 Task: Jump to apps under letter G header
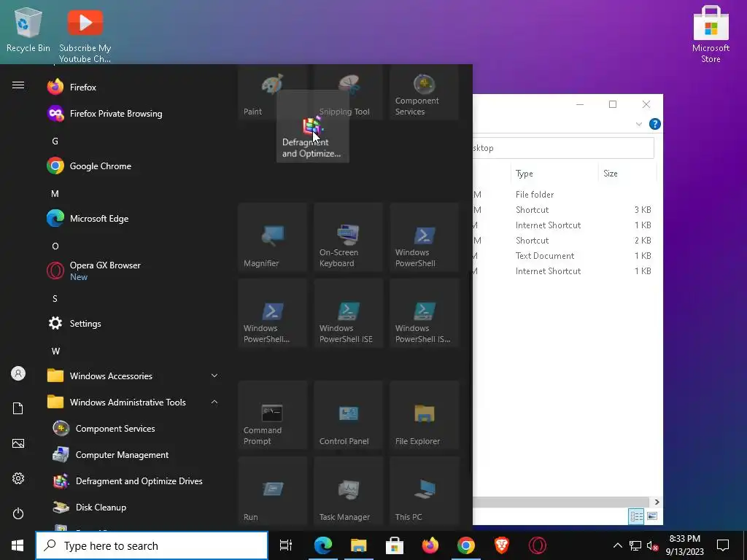pos(55,141)
